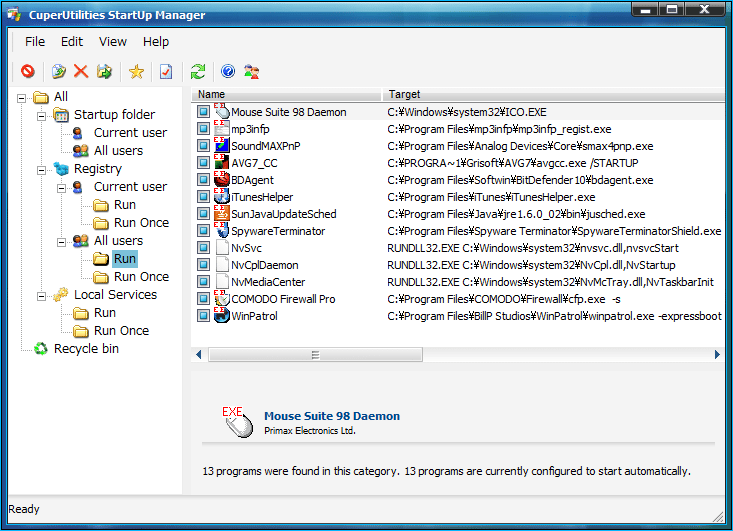The image size is (733, 531).
Task: Open the Edit menu
Action: 72,42
